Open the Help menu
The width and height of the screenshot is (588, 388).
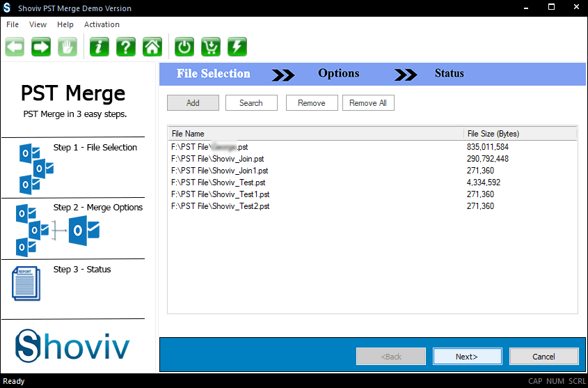point(65,24)
